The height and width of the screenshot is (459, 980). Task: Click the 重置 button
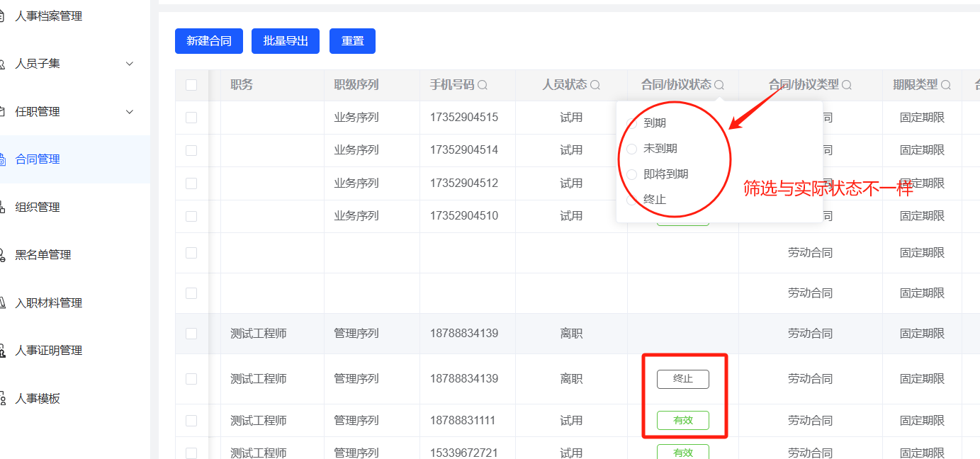point(352,41)
